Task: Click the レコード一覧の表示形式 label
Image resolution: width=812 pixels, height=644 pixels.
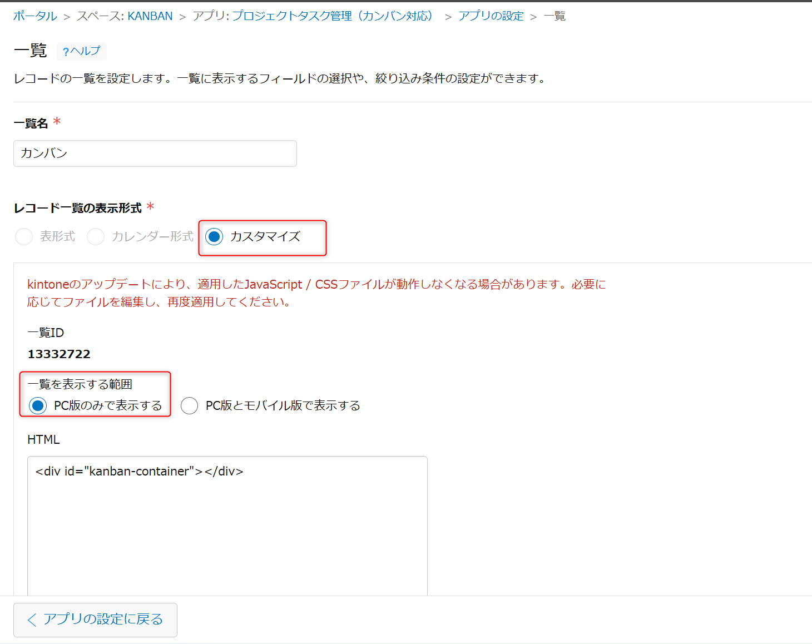Action: (x=78, y=208)
